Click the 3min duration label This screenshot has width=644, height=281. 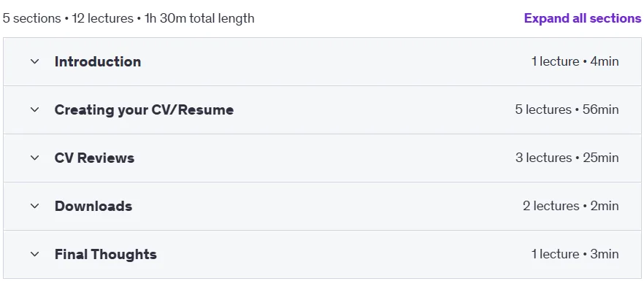605,254
